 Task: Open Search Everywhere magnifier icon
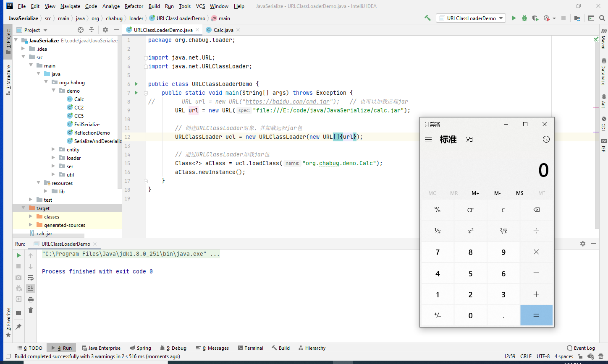tap(602, 18)
